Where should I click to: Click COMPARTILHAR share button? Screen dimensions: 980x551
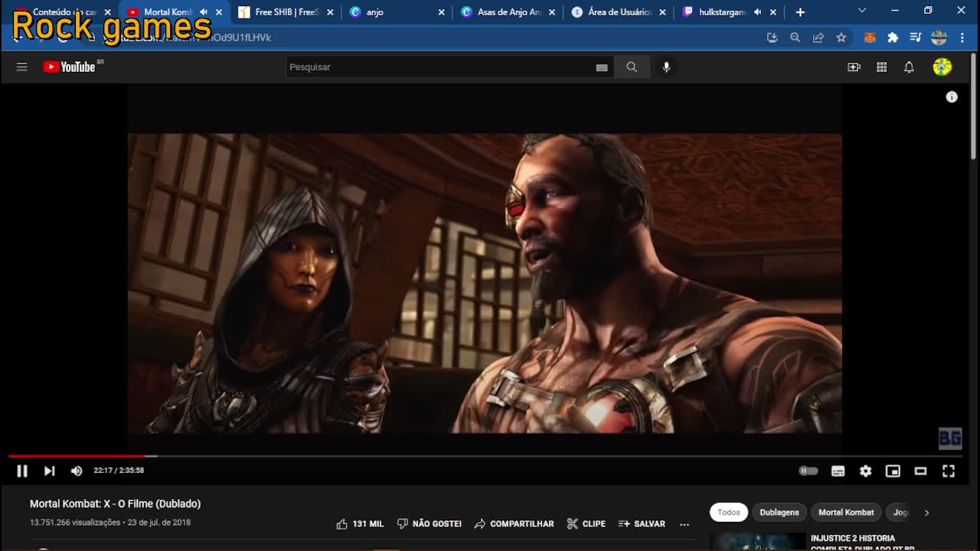point(514,523)
